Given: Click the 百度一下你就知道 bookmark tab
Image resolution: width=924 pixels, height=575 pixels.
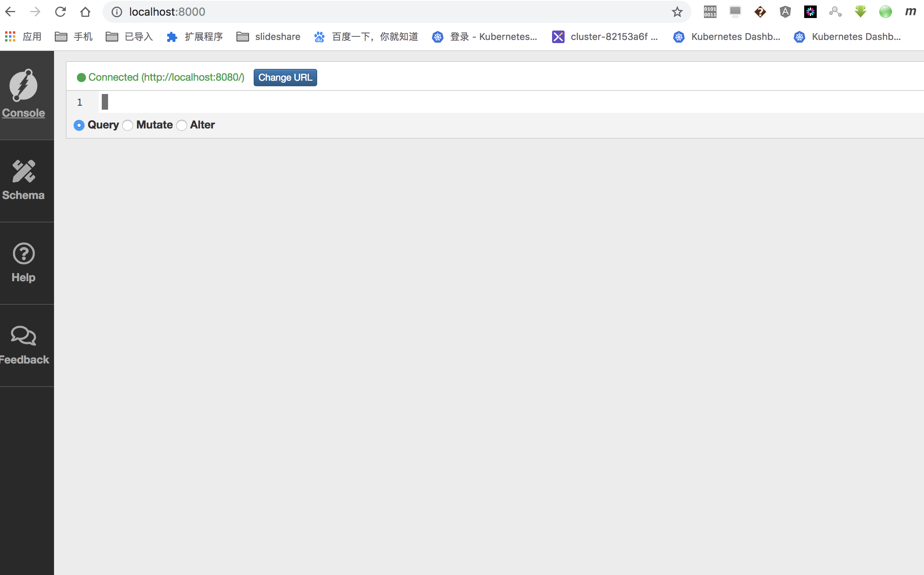Looking at the screenshot, I should pyautogui.click(x=367, y=36).
